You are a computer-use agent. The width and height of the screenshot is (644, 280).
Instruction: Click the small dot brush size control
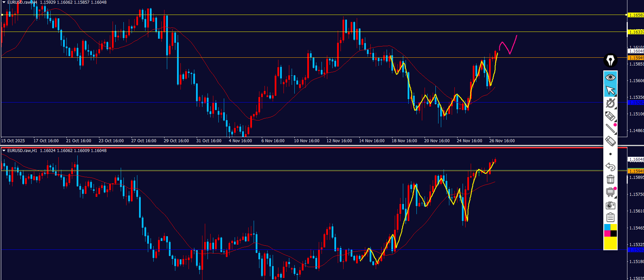point(610,154)
